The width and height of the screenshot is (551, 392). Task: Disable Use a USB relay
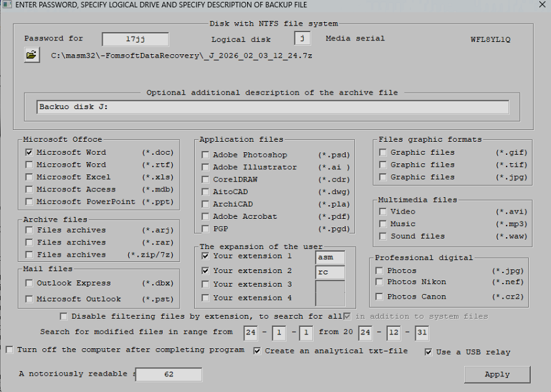coord(428,352)
